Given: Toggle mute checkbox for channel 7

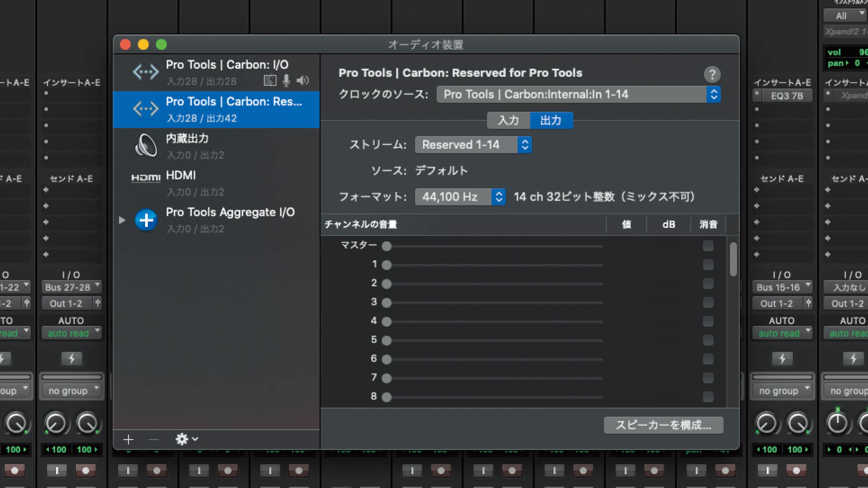Looking at the screenshot, I should point(708,378).
